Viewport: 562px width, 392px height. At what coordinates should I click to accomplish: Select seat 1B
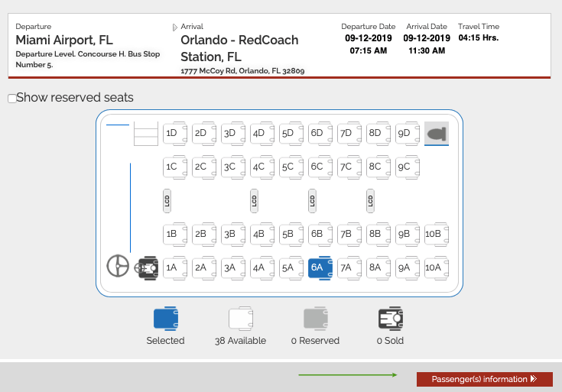click(175, 235)
